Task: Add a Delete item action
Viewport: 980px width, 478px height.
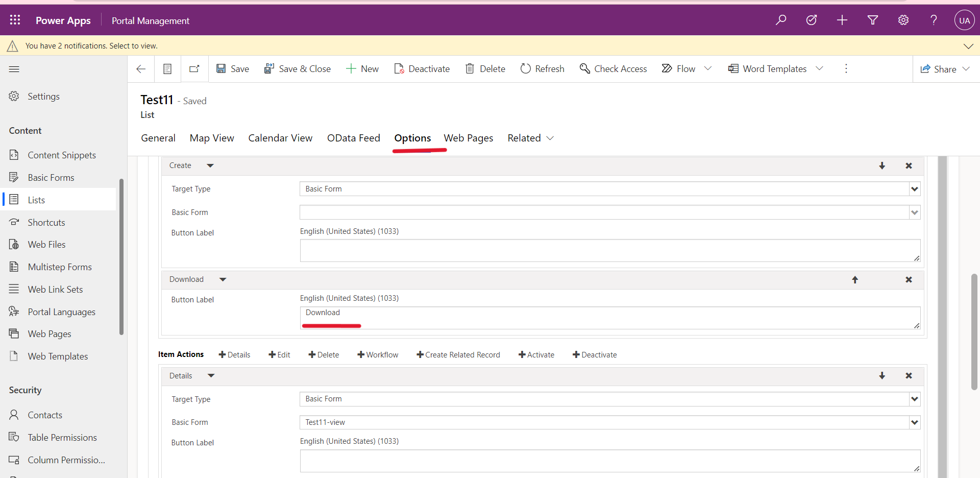Action: point(324,355)
